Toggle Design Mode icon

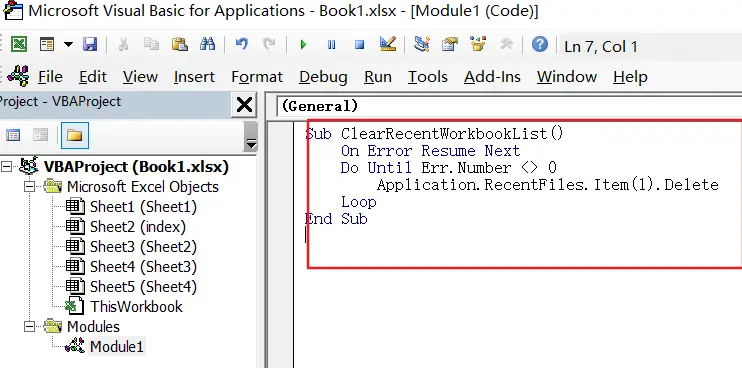[388, 45]
